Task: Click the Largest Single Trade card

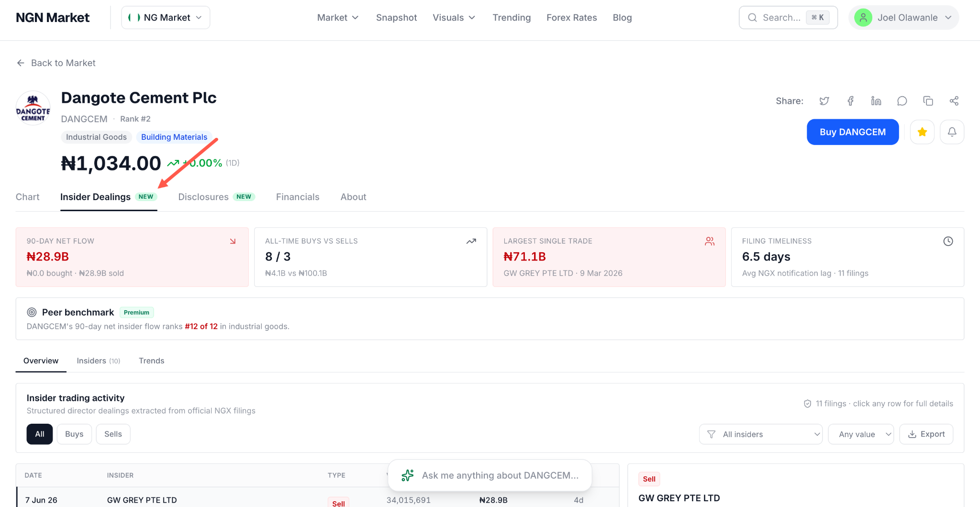Action: 609,257
